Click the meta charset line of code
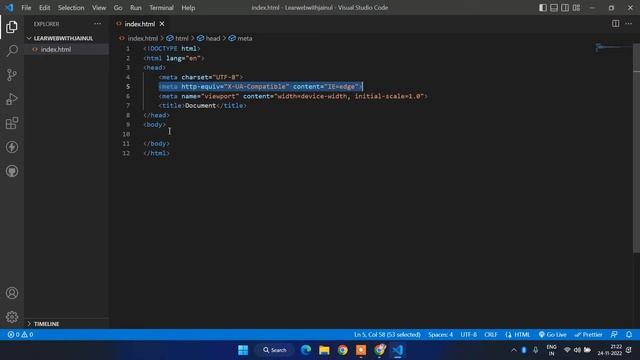 (x=201, y=77)
